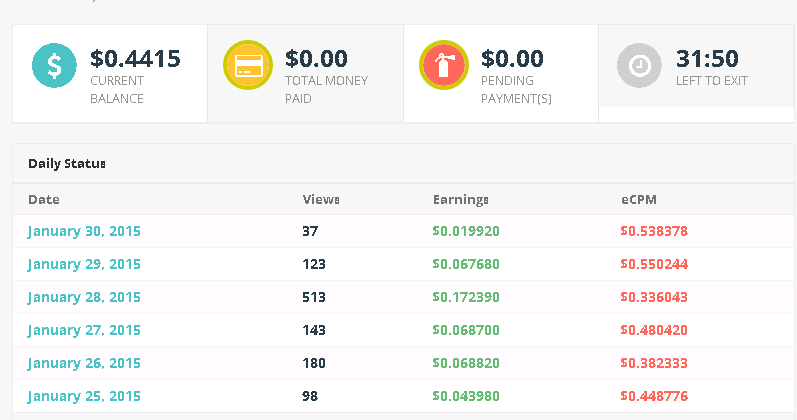Click the $0.172390 earnings value
Screen dimensions: 797x420
tap(466, 297)
